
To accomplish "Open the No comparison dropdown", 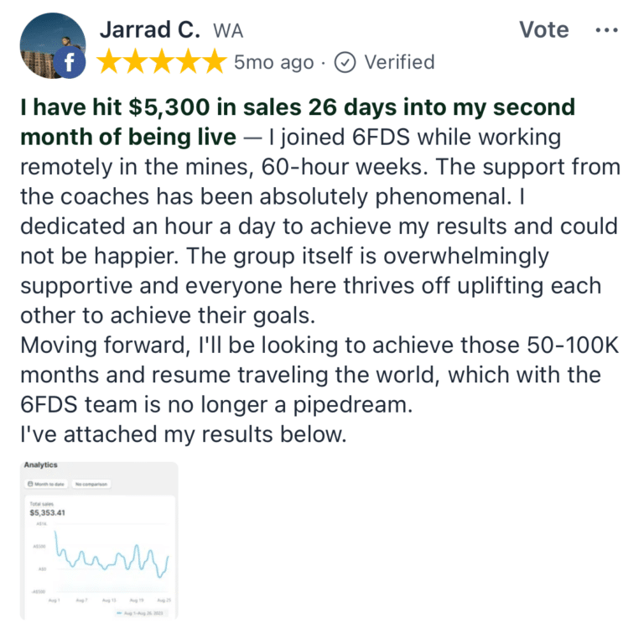I will (91, 484).
